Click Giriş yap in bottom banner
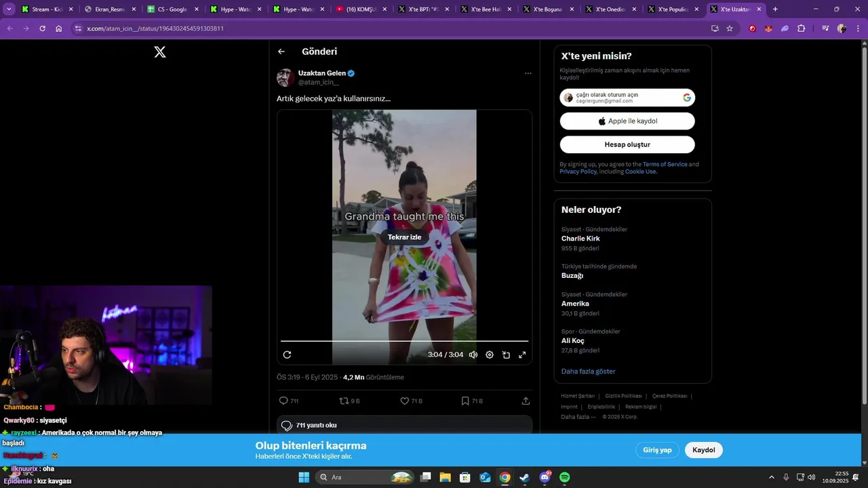This screenshot has height=488, width=868. click(x=657, y=450)
